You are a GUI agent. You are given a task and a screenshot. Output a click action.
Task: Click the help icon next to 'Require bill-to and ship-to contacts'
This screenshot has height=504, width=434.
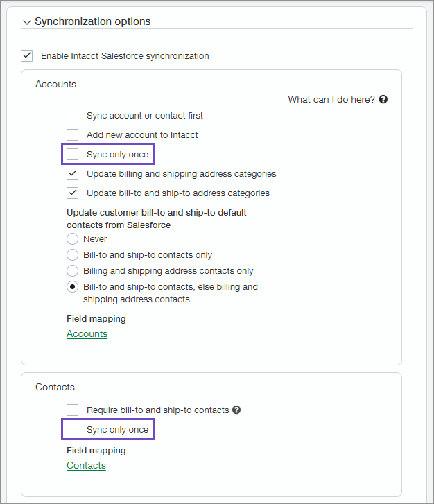tap(236, 410)
